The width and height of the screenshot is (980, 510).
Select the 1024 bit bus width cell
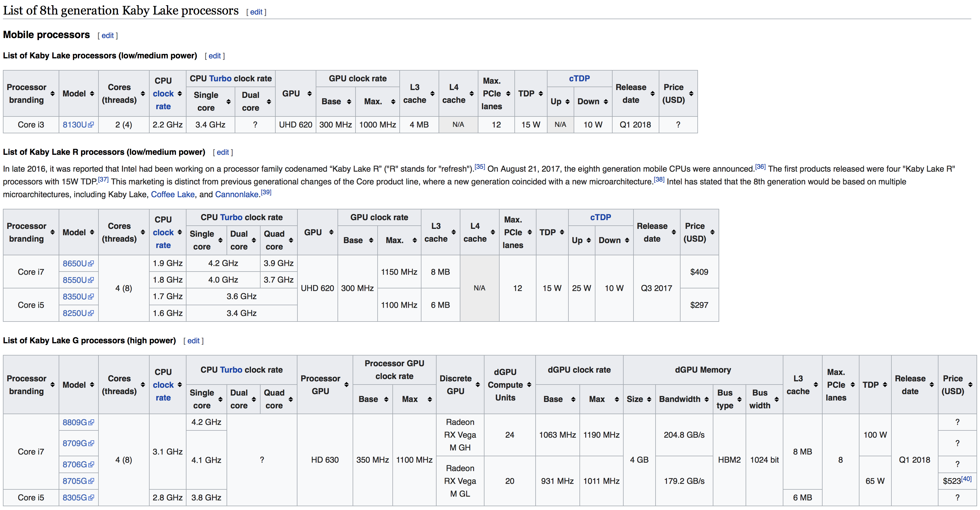coord(764,460)
